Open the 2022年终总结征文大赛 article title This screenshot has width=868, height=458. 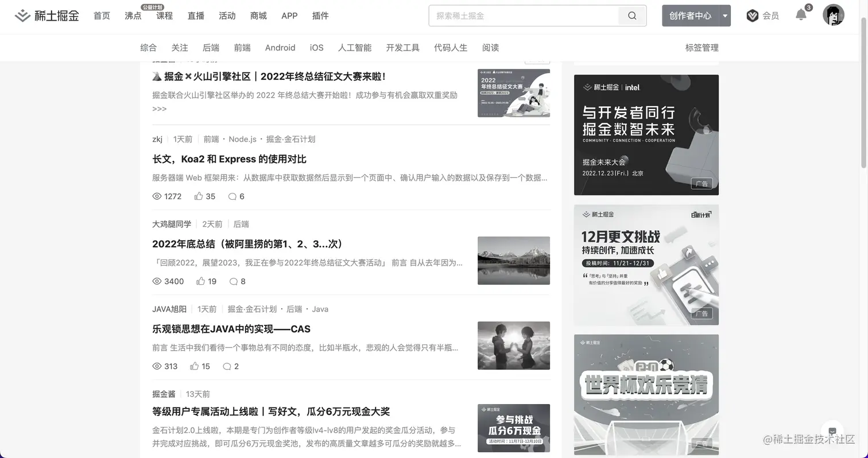(x=269, y=76)
